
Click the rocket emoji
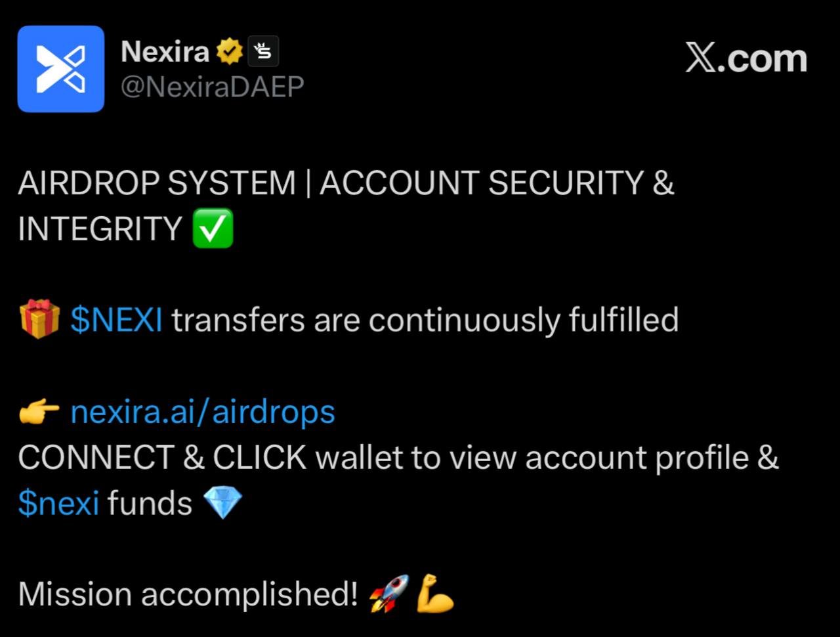tap(389, 594)
